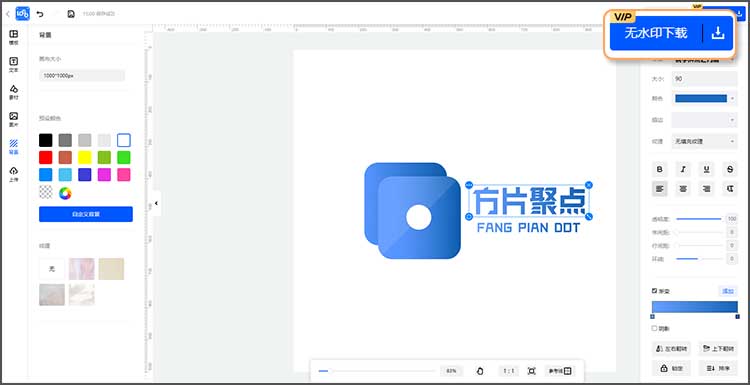Open the Templates sidebar tab

click(13, 37)
